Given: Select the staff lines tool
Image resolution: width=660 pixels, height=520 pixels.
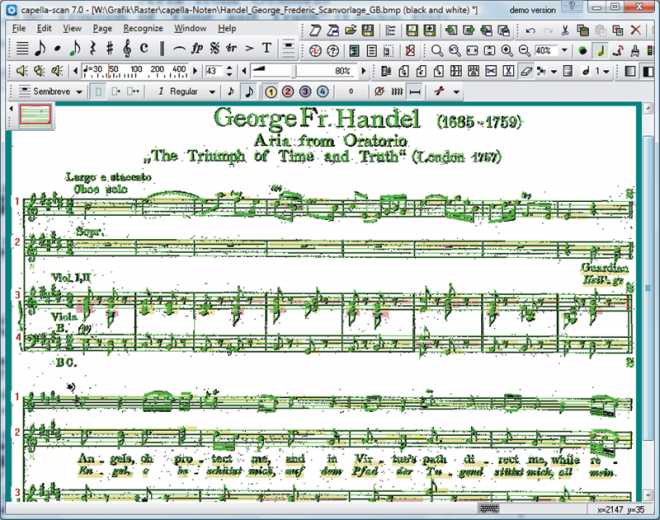Looking at the screenshot, I should point(22,48).
